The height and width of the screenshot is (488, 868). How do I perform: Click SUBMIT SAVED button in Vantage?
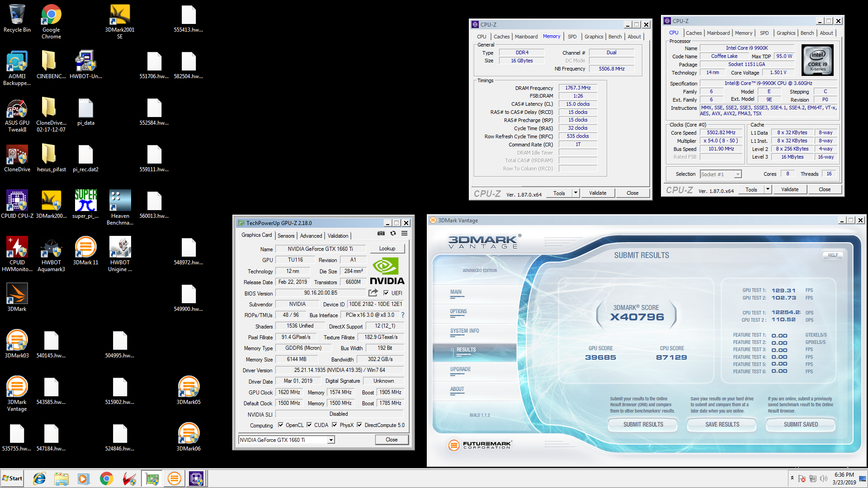(801, 424)
